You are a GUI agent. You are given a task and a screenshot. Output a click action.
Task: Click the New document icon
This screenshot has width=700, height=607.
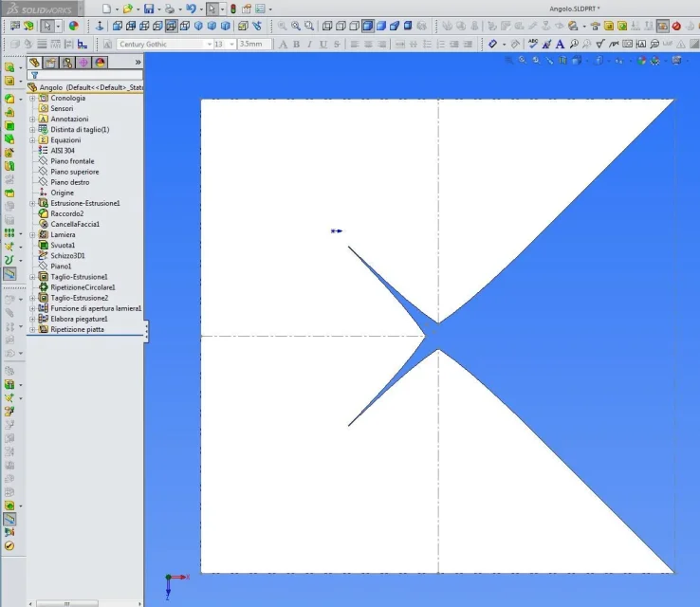[106, 9]
